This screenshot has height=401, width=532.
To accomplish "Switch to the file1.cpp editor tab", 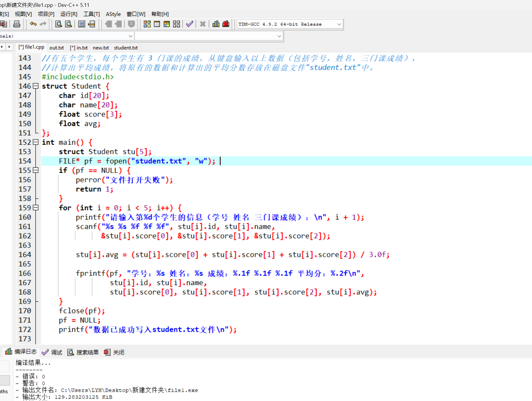I will click(31, 47).
